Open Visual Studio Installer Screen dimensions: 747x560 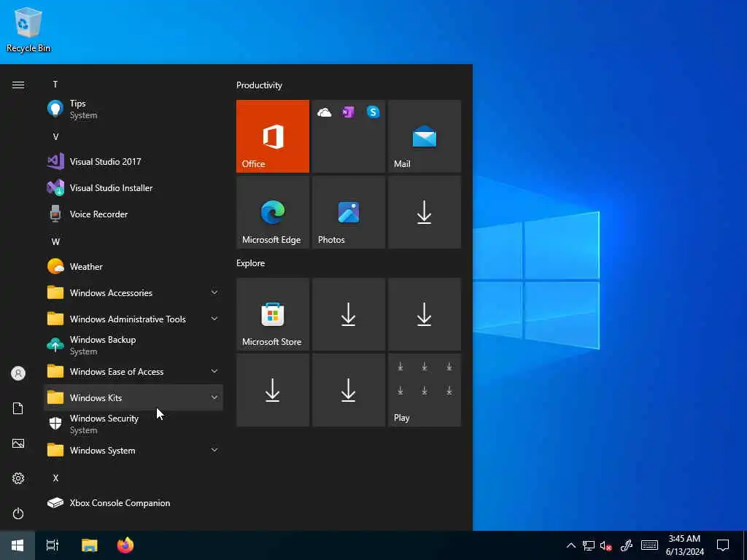(x=133, y=187)
